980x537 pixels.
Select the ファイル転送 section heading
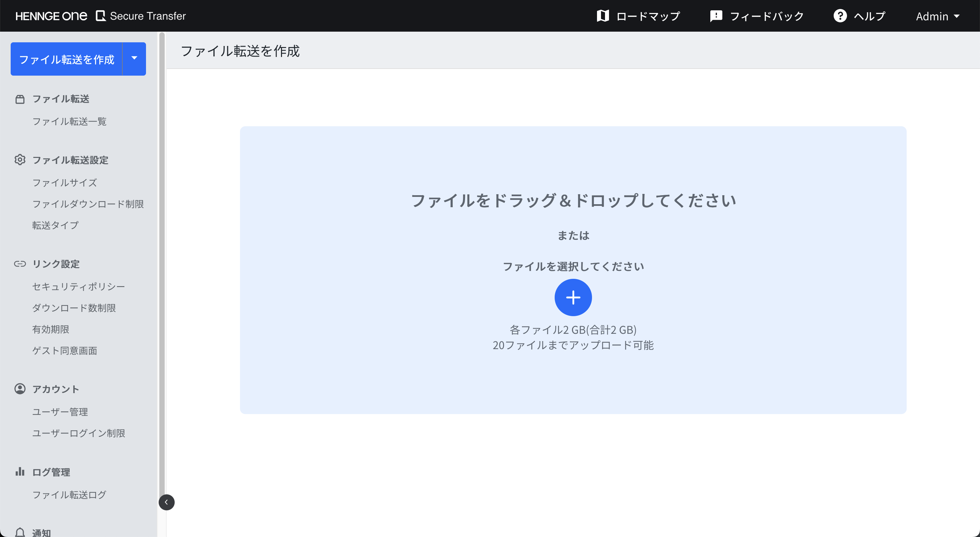[x=60, y=99]
